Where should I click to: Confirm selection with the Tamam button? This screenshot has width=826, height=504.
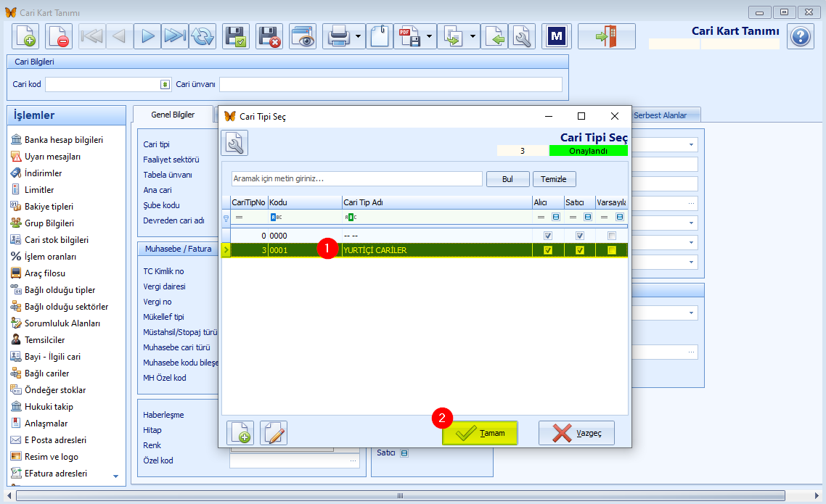tap(480, 433)
